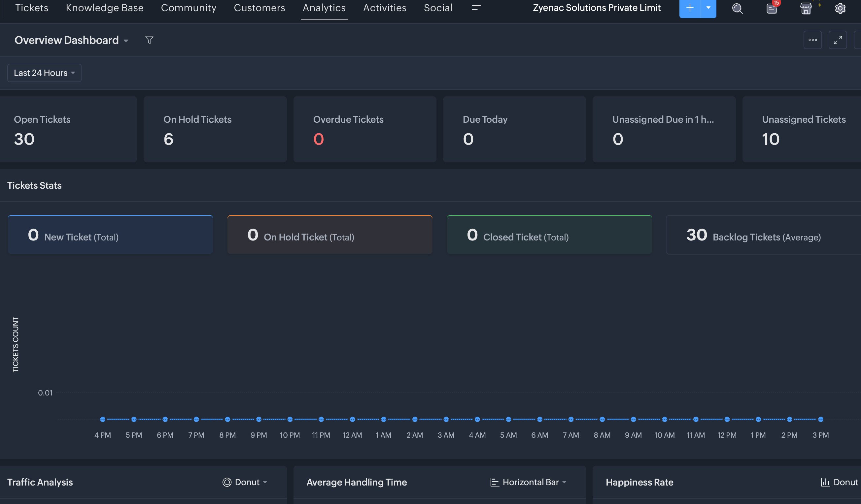Switch to the Tickets tab
This screenshot has width=861, height=504.
(32, 8)
